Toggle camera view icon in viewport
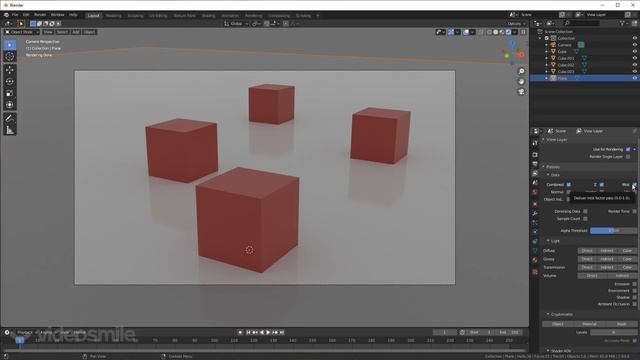Screen dimensions: 640x360 pyautogui.click(x=521, y=91)
